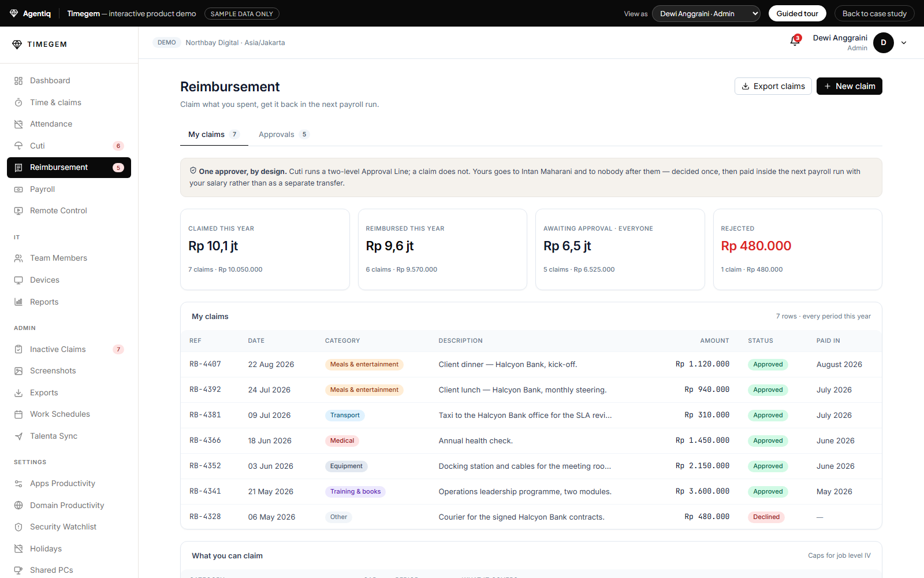Viewport: 924px width, 578px height.
Task: Click the Holidays calendar icon
Action: click(18, 549)
